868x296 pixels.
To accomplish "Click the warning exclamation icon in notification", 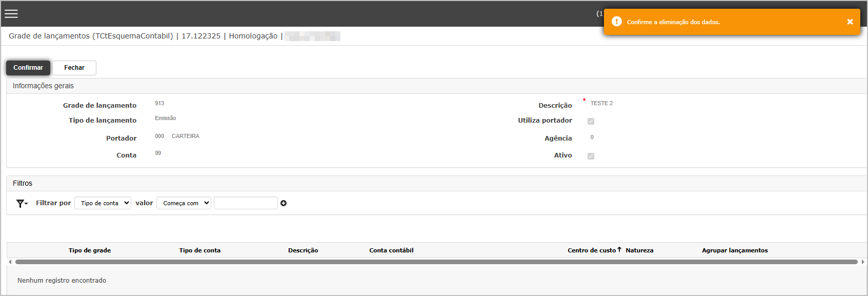I will click(617, 22).
